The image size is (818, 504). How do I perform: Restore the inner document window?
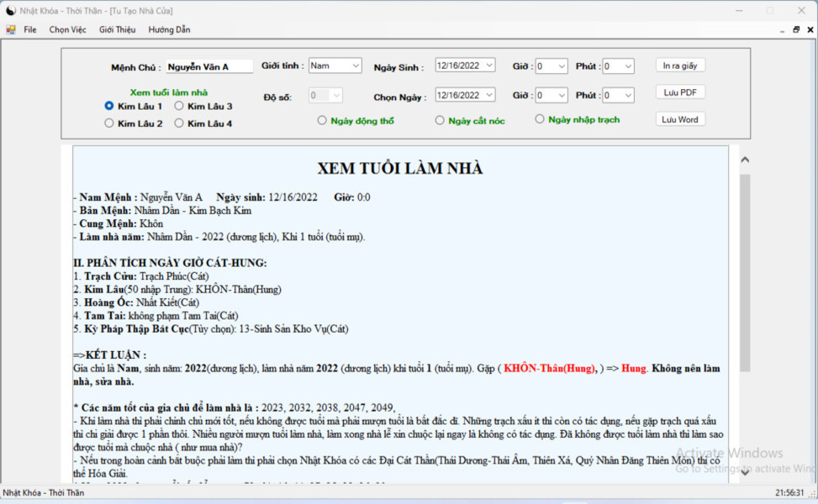(x=796, y=29)
